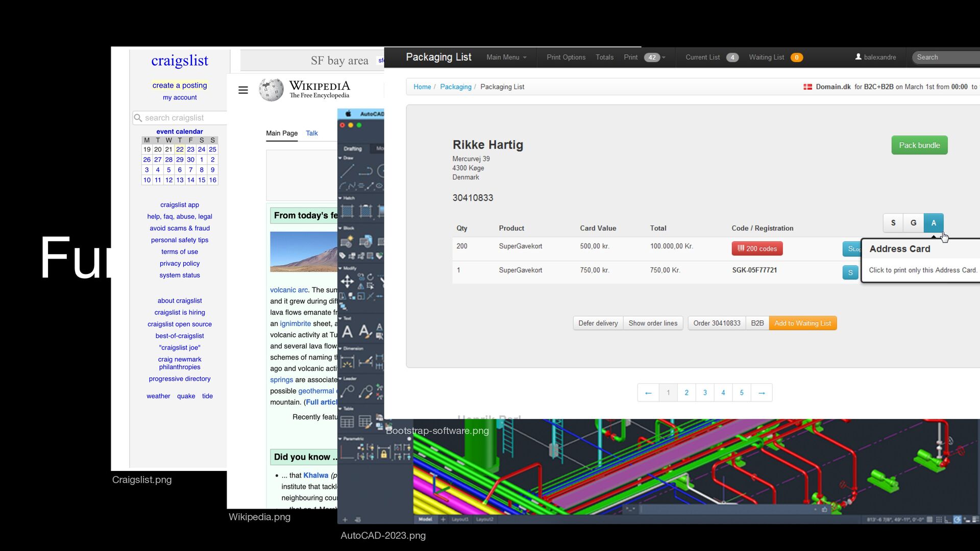Viewport: 980px width, 551px height.
Task: Toggle the A address card button
Action: [934, 223]
